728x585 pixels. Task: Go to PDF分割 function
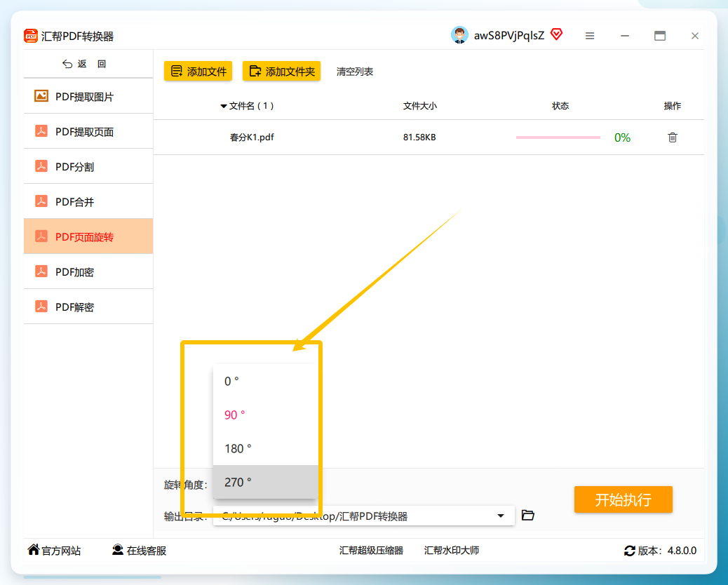pos(88,166)
